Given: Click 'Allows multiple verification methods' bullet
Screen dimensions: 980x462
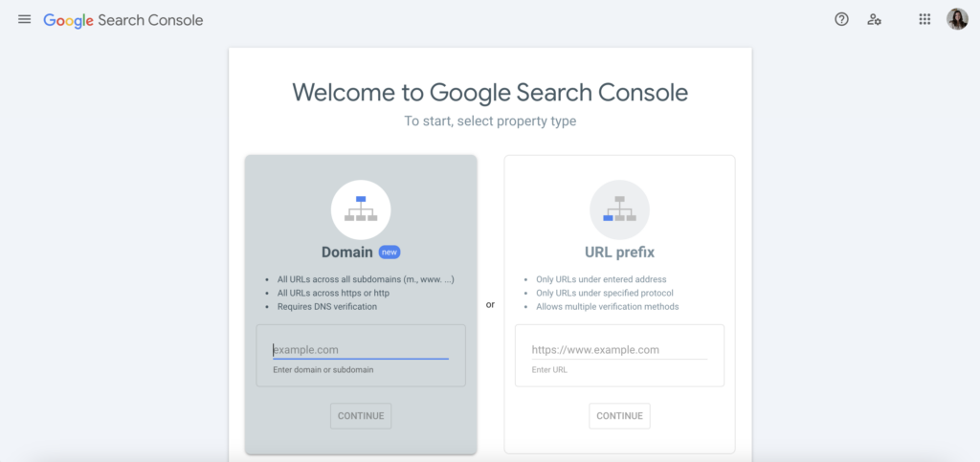Looking at the screenshot, I should (x=608, y=306).
